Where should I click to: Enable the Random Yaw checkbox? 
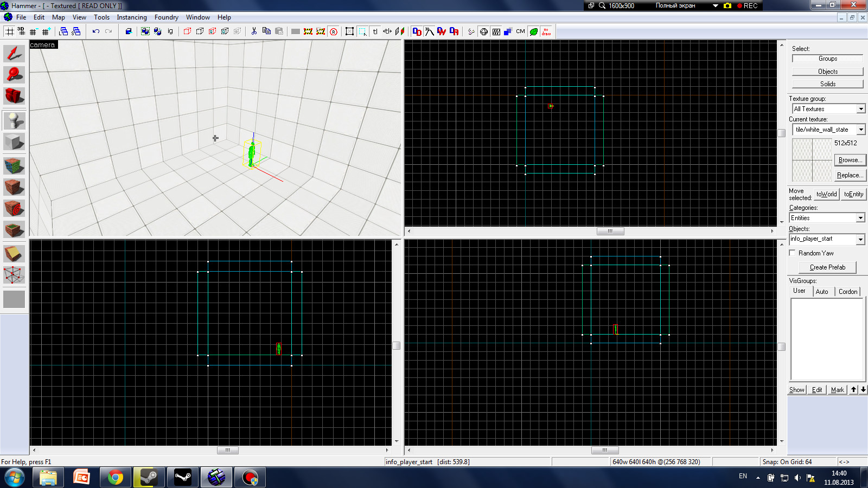point(793,253)
